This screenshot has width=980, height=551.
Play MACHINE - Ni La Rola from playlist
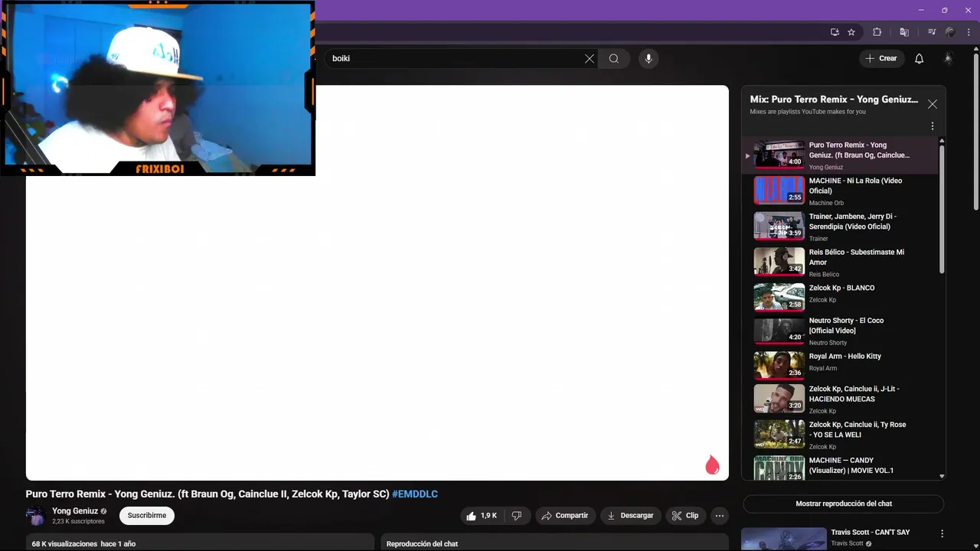point(840,191)
